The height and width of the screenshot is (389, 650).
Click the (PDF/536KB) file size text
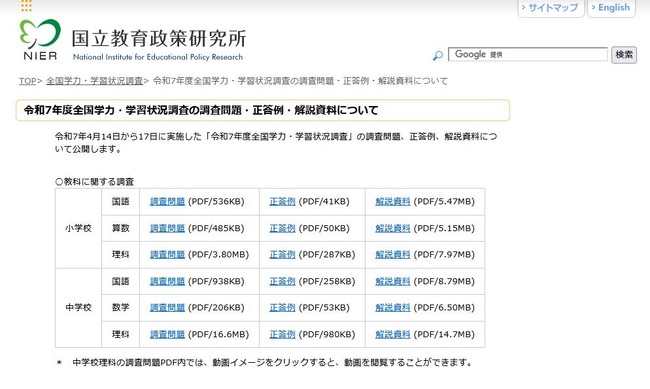pos(216,202)
